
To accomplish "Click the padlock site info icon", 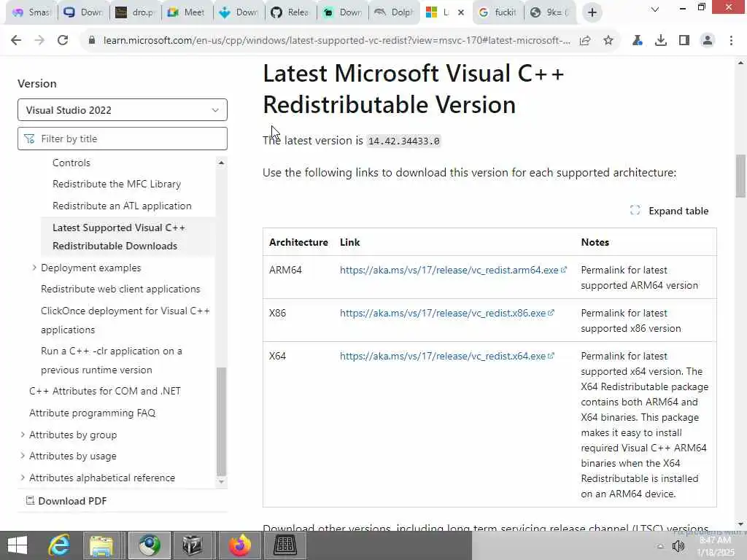I will click(x=92, y=41).
